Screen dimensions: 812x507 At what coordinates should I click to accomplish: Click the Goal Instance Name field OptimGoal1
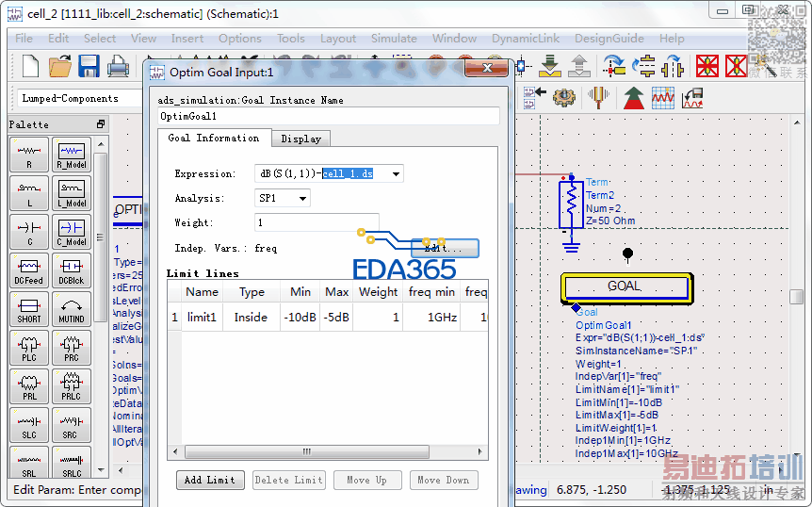click(x=329, y=116)
